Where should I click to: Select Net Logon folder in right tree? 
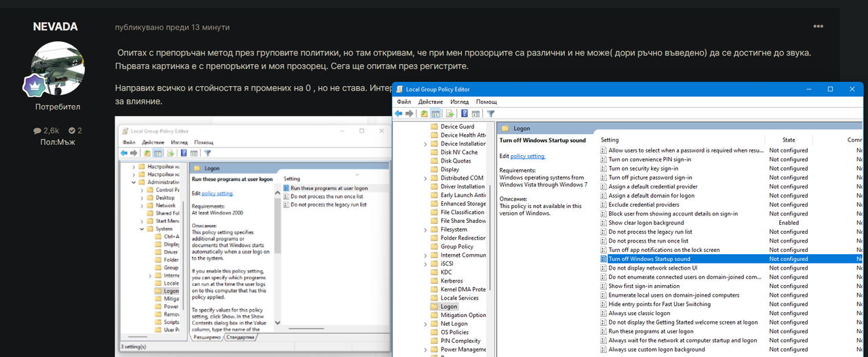454,324
